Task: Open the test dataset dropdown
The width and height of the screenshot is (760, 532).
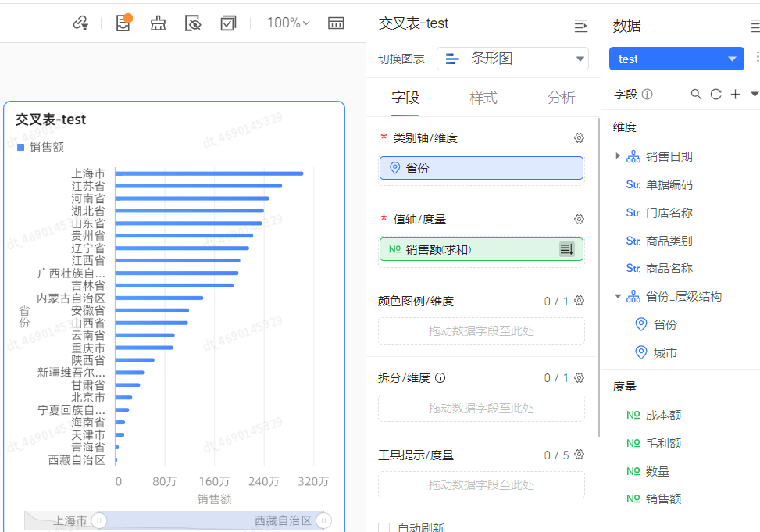Action: pos(676,59)
